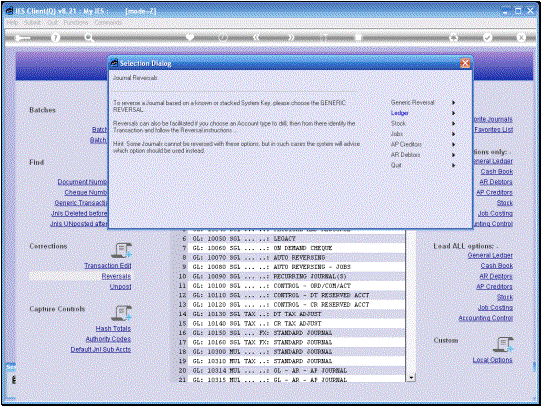Click the T text toolbar icon

(x=324, y=38)
